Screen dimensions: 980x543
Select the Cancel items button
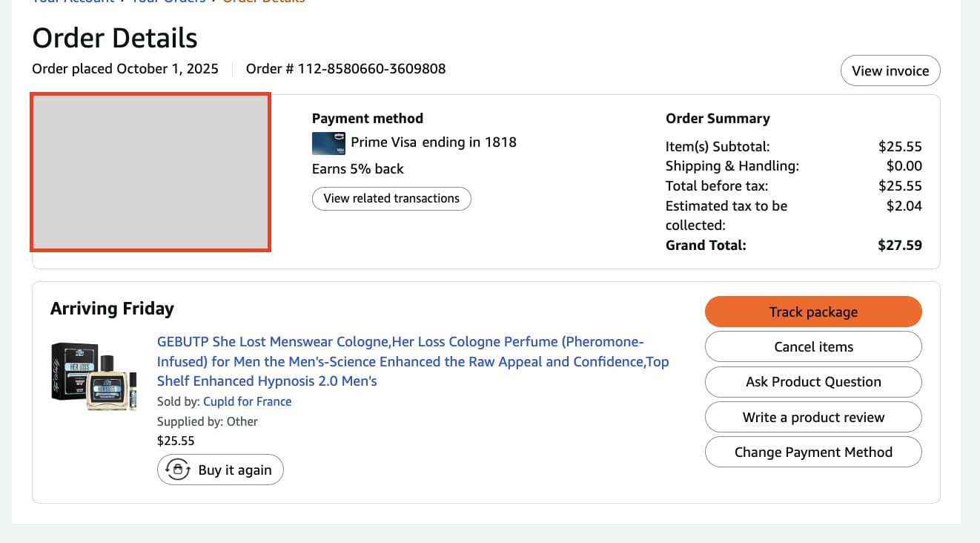click(x=813, y=346)
